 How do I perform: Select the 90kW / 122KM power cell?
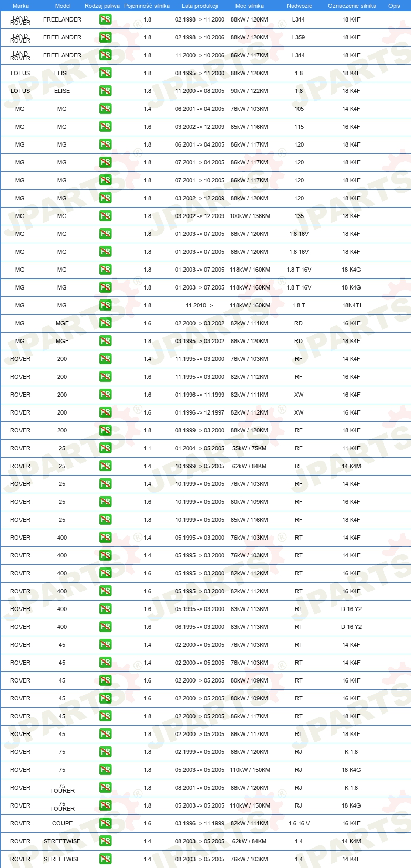point(249,91)
